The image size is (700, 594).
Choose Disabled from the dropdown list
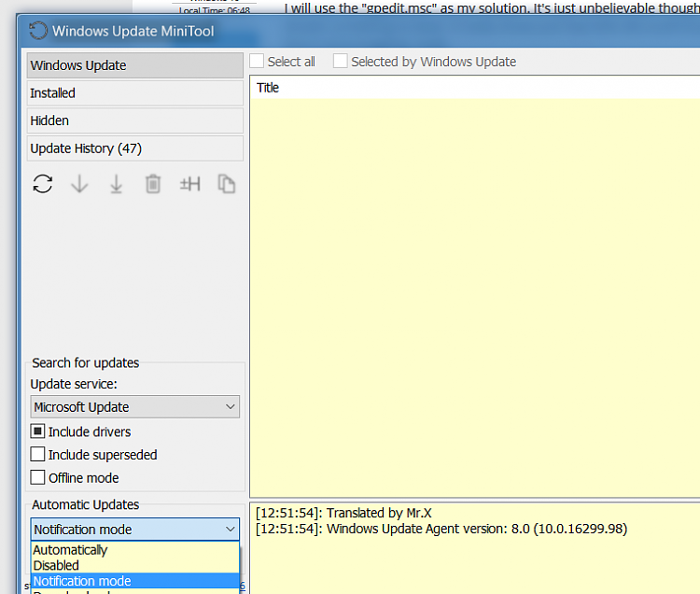134,565
